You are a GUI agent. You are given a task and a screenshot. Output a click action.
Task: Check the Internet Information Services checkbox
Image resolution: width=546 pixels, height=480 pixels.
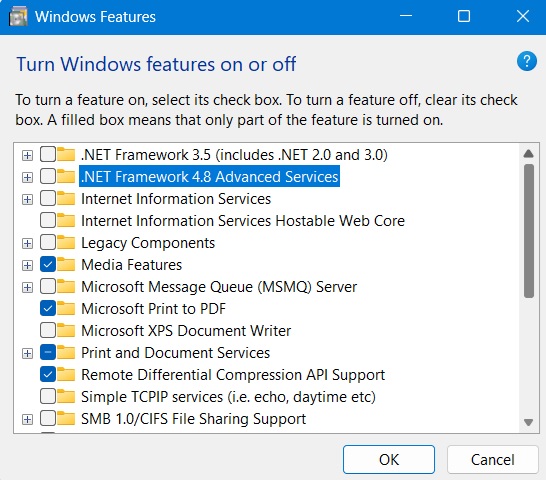48,198
